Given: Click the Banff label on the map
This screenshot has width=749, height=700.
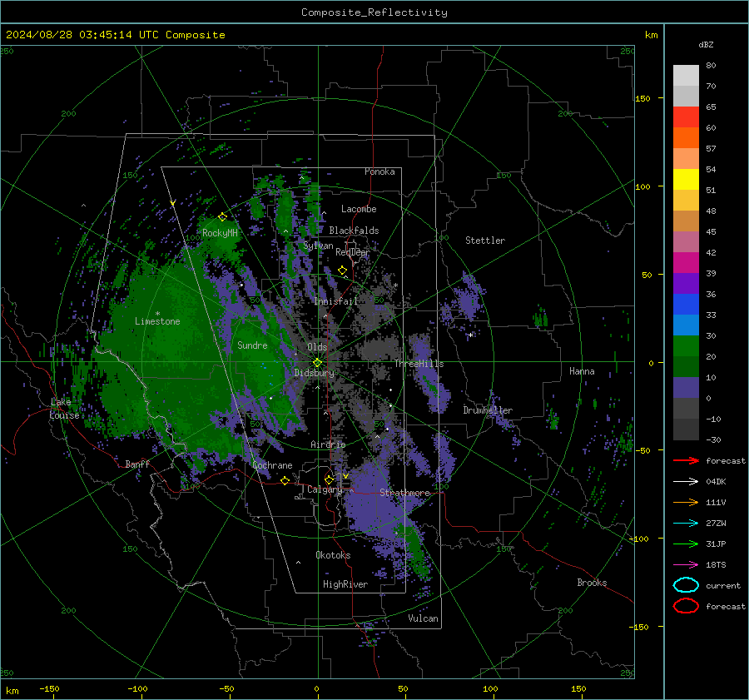Looking at the screenshot, I should pyautogui.click(x=137, y=464).
